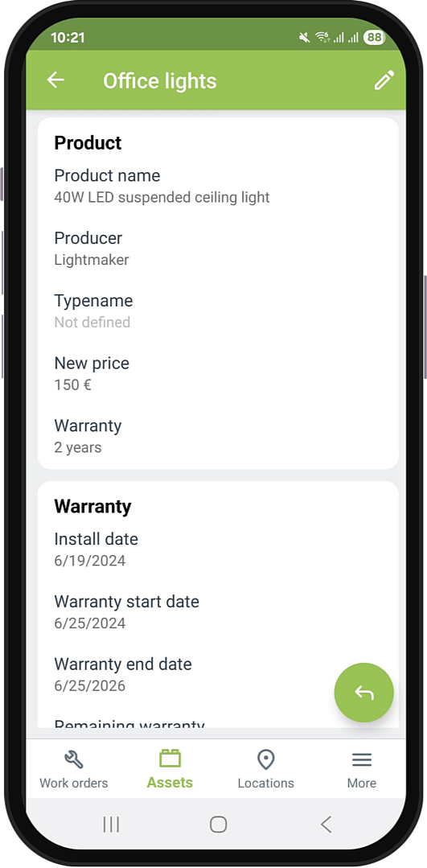Tap Typename Not defined field
The width and height of the screenshot is (427, 868).
pos(218,311)
